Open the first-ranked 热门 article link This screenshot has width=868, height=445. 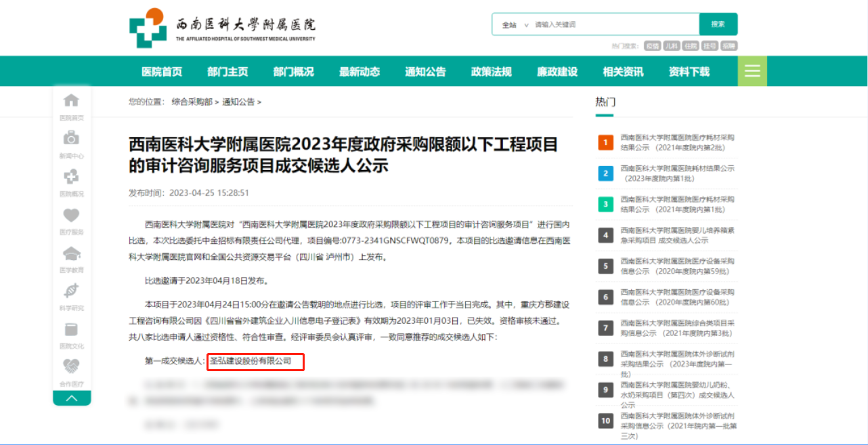677,142
